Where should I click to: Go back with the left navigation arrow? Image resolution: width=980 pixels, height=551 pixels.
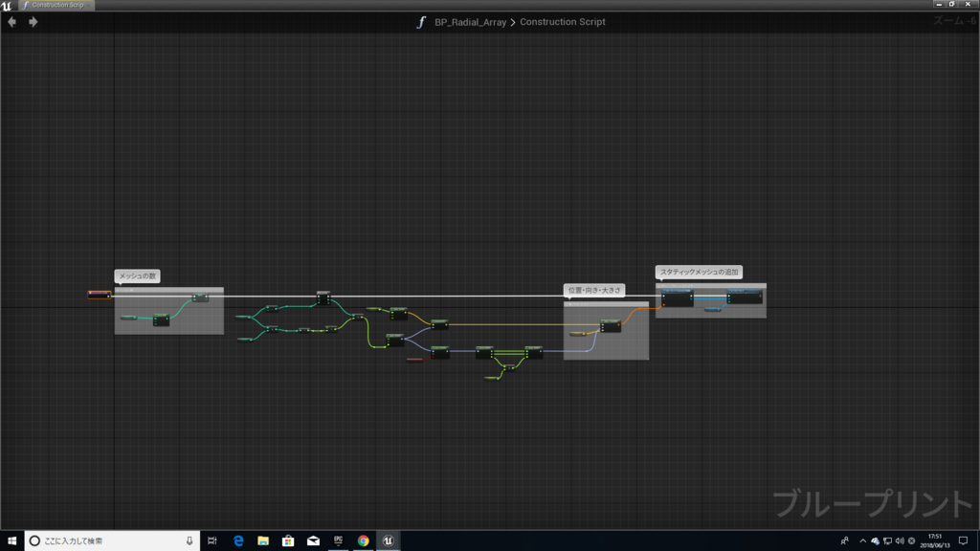tap(11, 22)
